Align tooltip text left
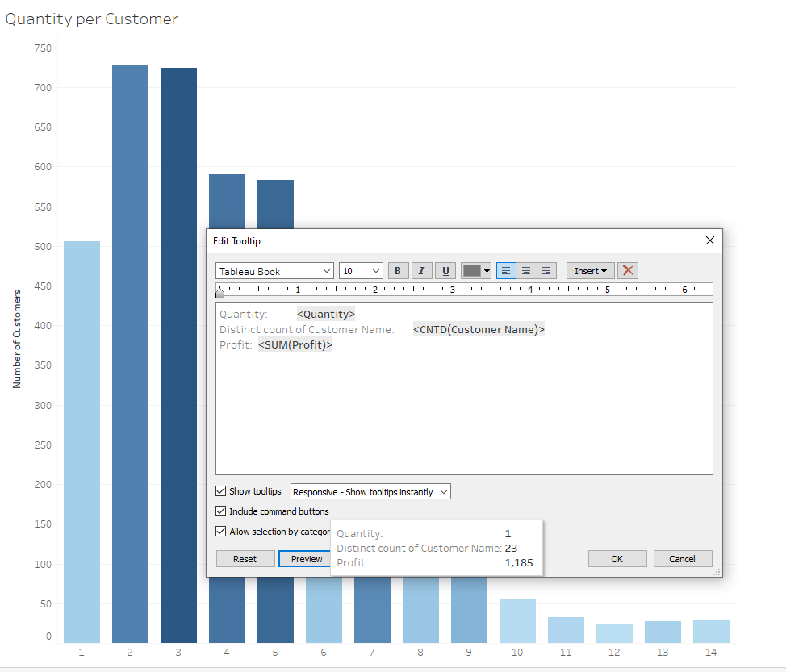The image size is (786, 672). pyautogui.click(x=506, y=270)
